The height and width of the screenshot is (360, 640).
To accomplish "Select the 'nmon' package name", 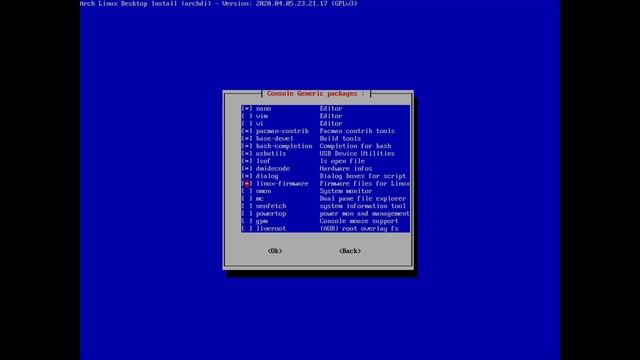I will click(263, 191).
